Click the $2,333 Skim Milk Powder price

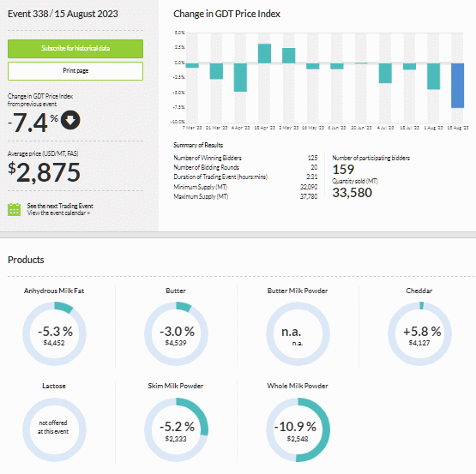(176, 439)
